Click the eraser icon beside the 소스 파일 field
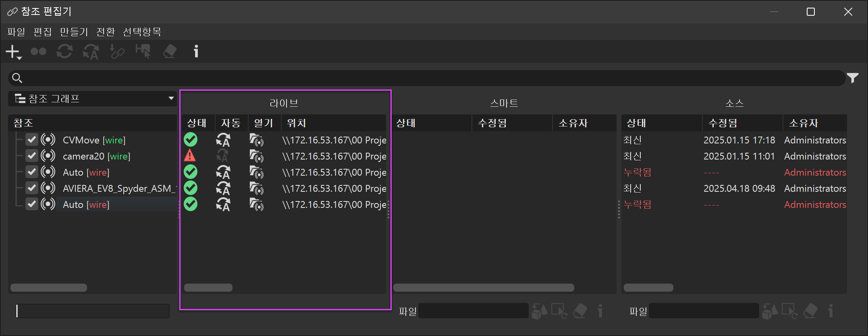The image size is (868, 336). tap(810, 311)
